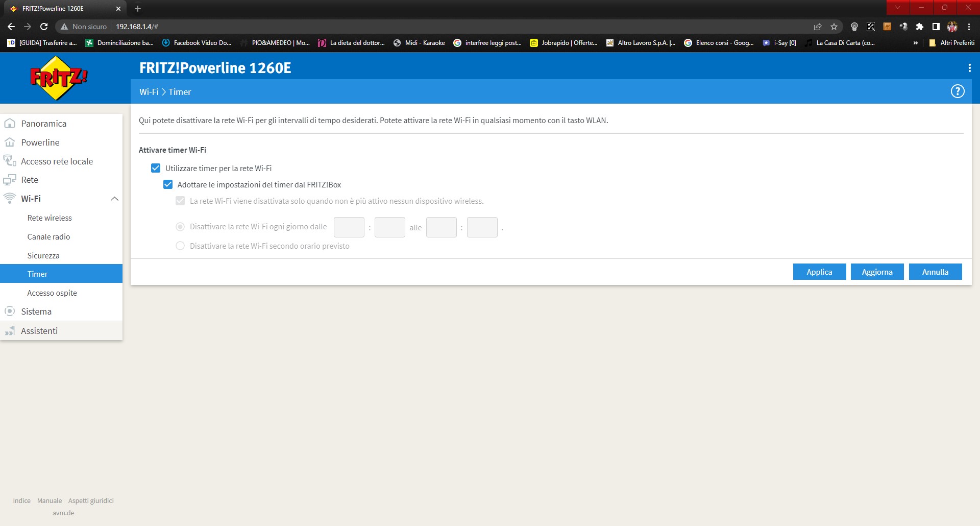The height and width of the screenshot is (526, 980).
Task: Open Accesso rete locale menu item
Action: (x=61, y=161)
